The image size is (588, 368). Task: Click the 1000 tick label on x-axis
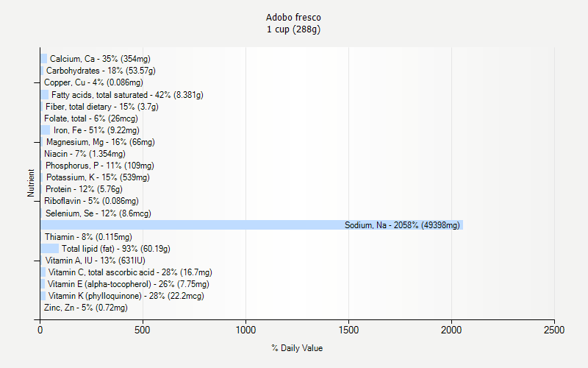(x=245, y=331)
